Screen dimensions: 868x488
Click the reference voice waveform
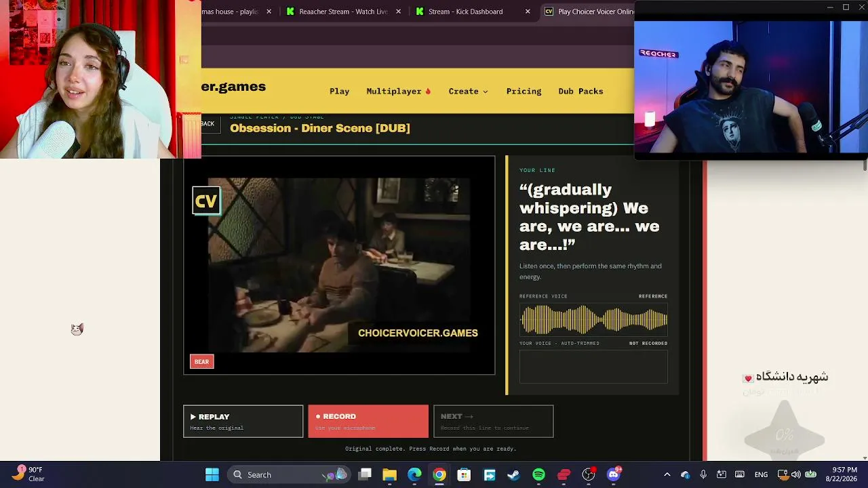coord(593,320)
